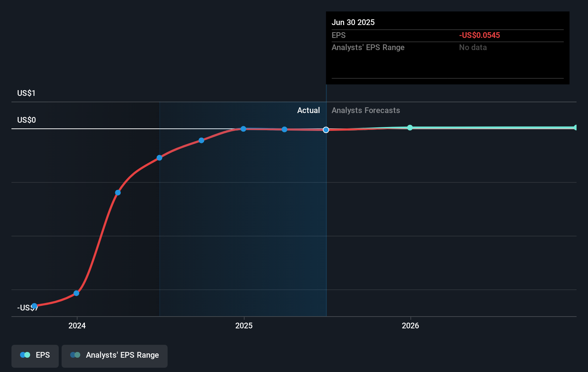Select the Analysts Forecasts section label
Image resolution: width=588 pixels, height=372 pixels.
tap(366, 110)
